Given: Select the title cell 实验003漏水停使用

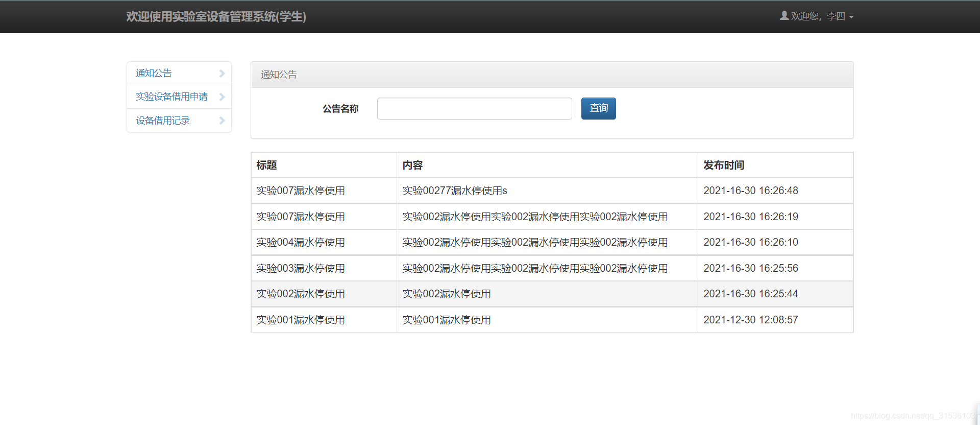Looking at the screenshot, I should (324, 268).
